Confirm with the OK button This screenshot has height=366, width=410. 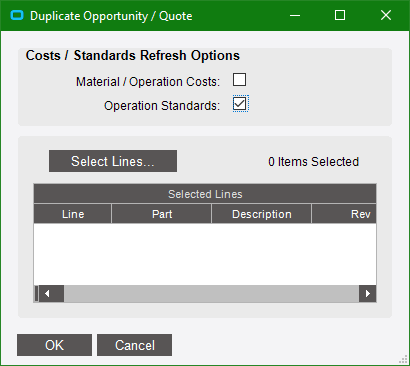pyautogui.click(x=54, y=345)
